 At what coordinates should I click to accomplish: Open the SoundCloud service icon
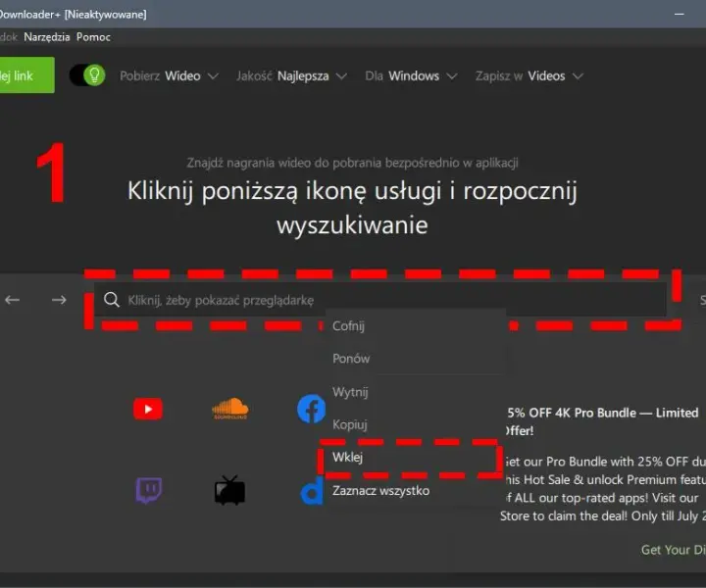230,409
